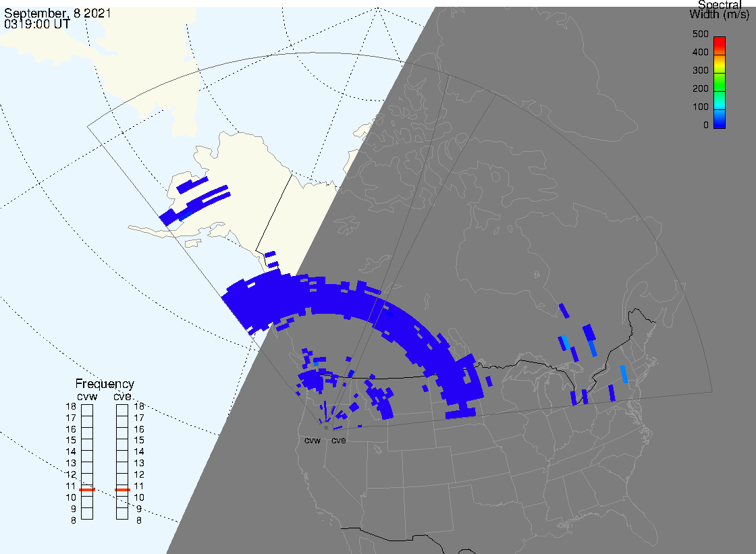Click the radar site dot on map
This screenshot has width=756, height=554.
click(327, 428)
